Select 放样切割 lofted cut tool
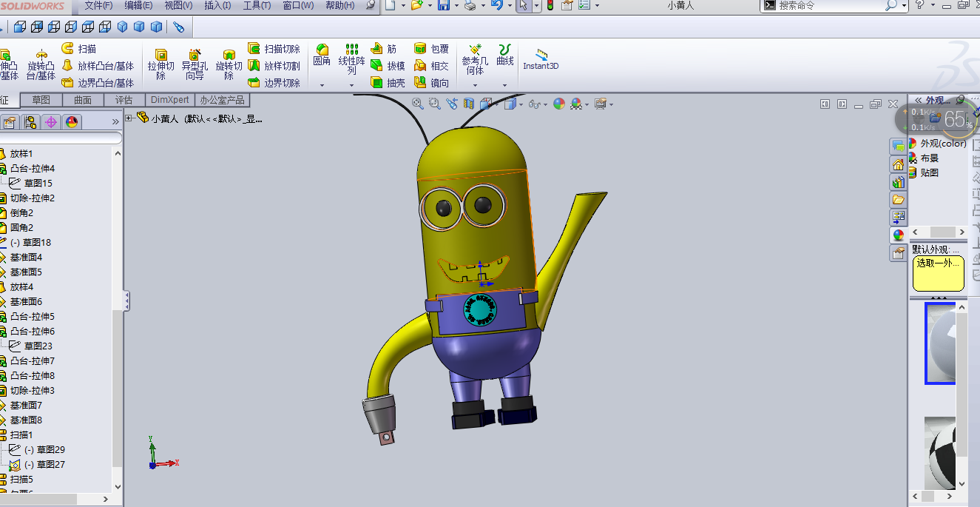Screen dimensions: 980x507 click(x=274, y=66)
